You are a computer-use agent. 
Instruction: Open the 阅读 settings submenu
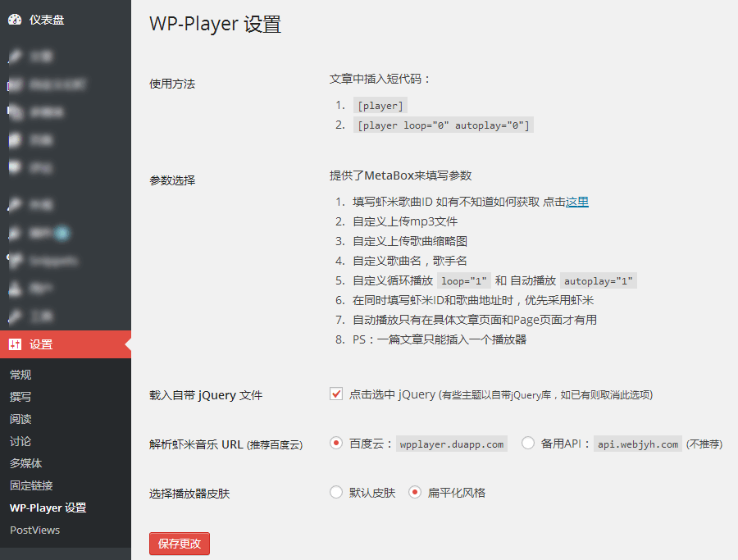20,419
